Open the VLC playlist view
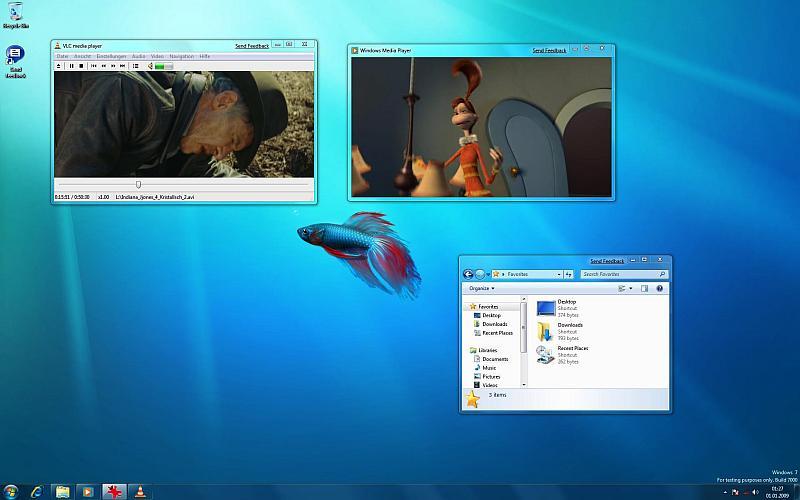The image size is (800, 500). (135, 66)
